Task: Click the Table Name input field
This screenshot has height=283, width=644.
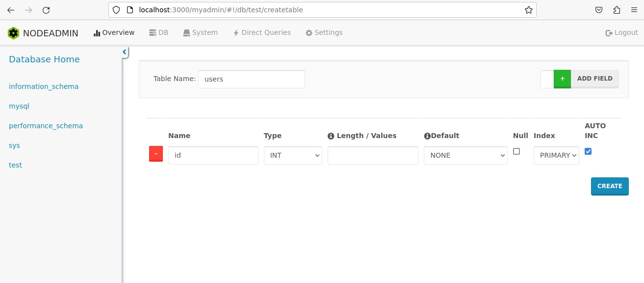Action: 252,79
